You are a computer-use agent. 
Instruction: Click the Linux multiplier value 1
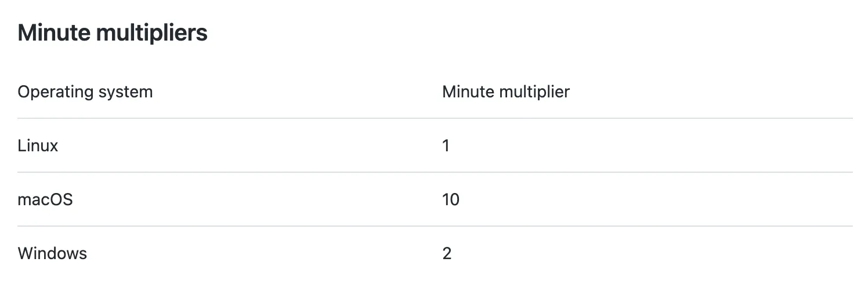[446, 145]
